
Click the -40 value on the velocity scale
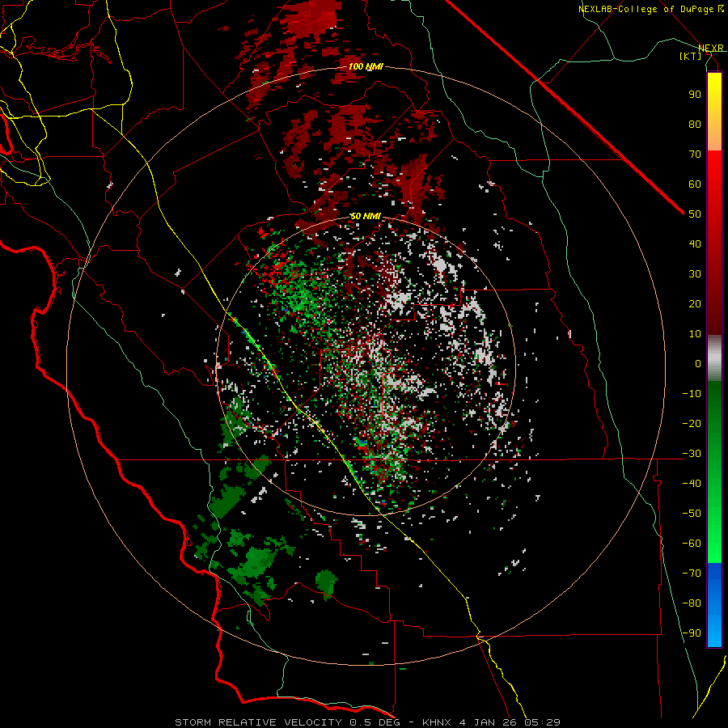tap(692, 484)
